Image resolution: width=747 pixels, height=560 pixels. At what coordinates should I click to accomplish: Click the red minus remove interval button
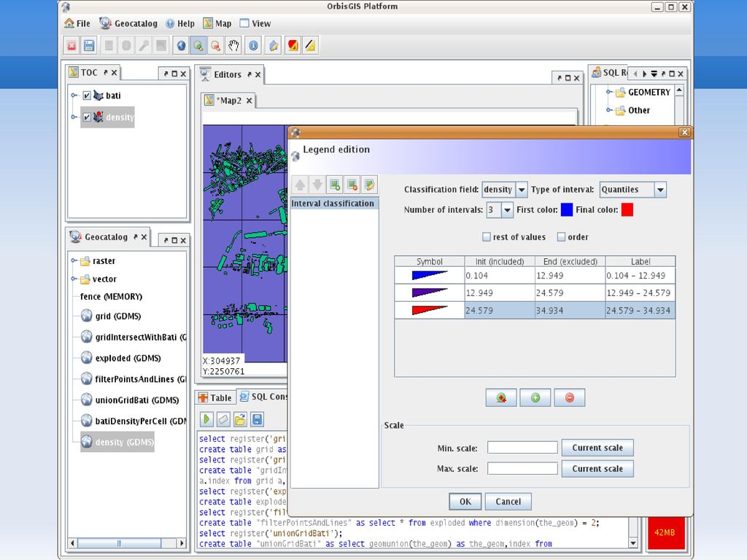(x=570, y=397)
